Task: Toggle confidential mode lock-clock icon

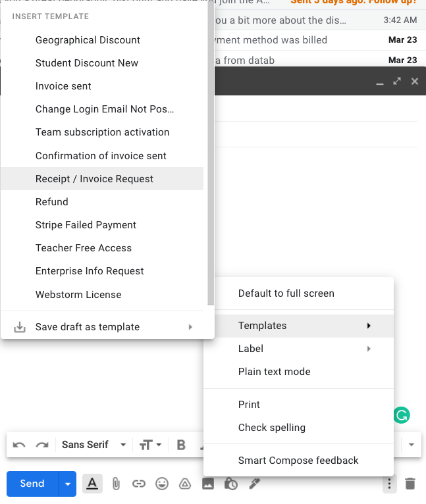Action: pos(231,484)
